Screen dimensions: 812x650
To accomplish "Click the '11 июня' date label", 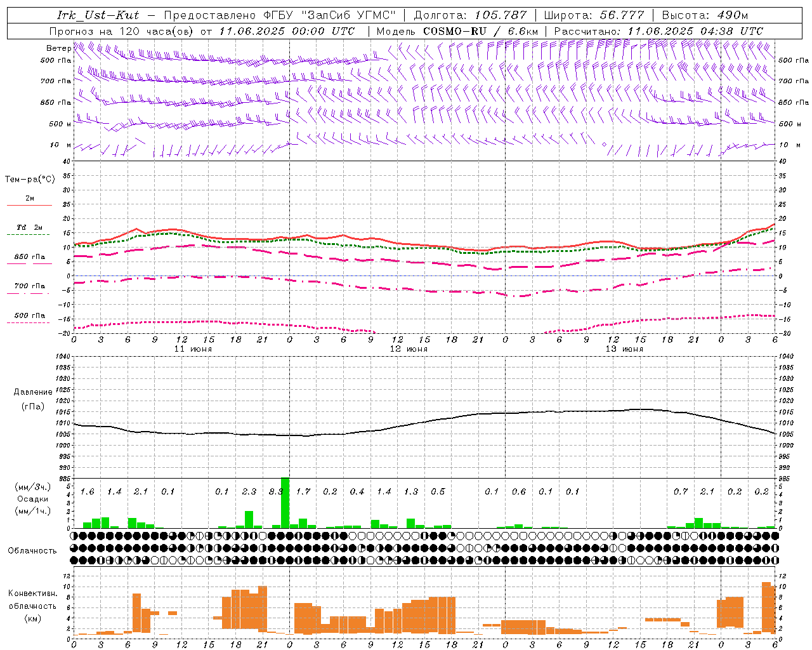I will click(x=193, y=349).
